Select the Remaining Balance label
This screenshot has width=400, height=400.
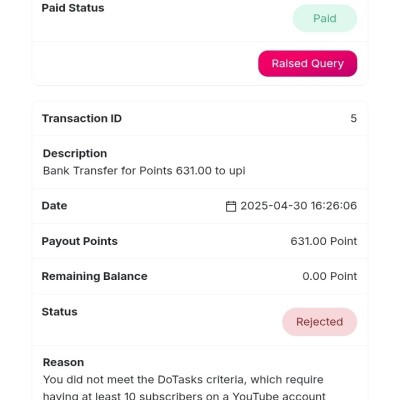[94, 276]
